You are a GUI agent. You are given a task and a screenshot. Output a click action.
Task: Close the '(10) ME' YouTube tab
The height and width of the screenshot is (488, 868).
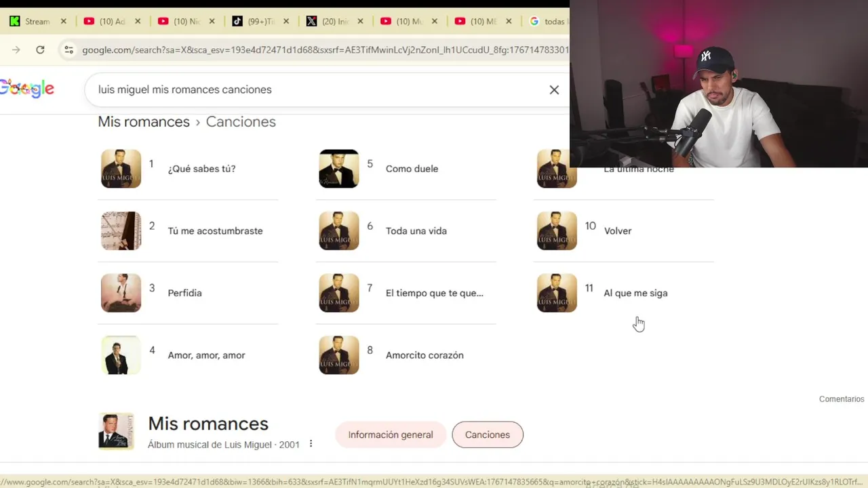pyautogui.click(x=509, y=22)
